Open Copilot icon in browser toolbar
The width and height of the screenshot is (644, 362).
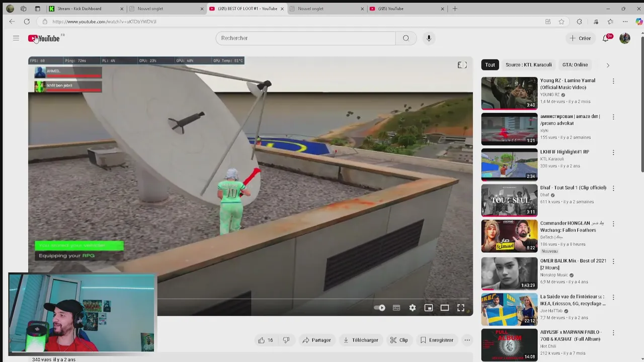[639, 22]
